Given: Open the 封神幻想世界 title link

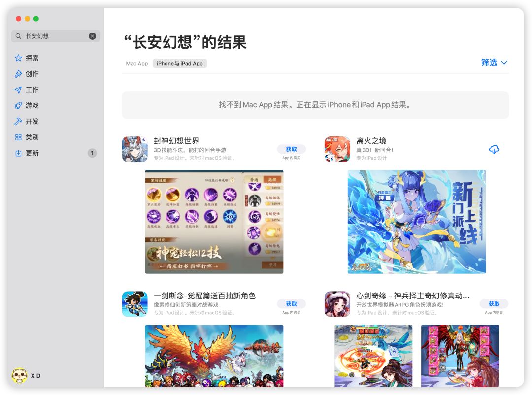Looking at the screenshot, I should tap(176, 141).
